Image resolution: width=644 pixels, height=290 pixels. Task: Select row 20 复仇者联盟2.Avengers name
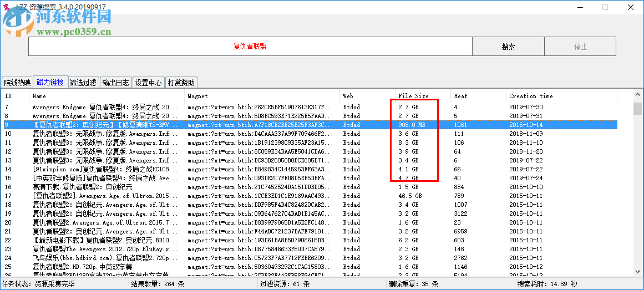point(105,222)
